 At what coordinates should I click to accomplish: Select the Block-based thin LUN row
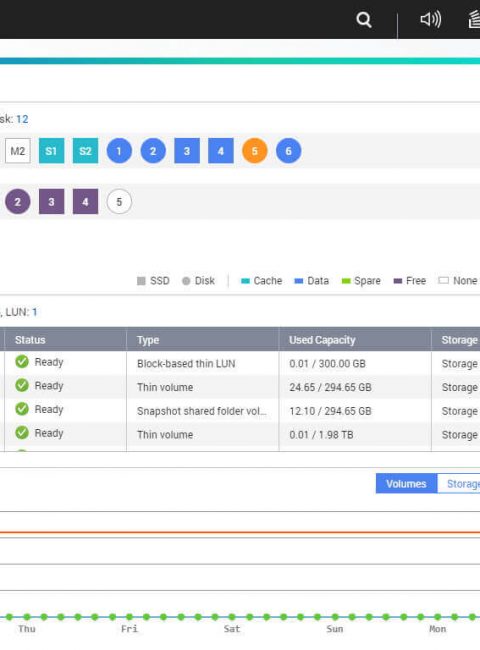tap(240, 364)
